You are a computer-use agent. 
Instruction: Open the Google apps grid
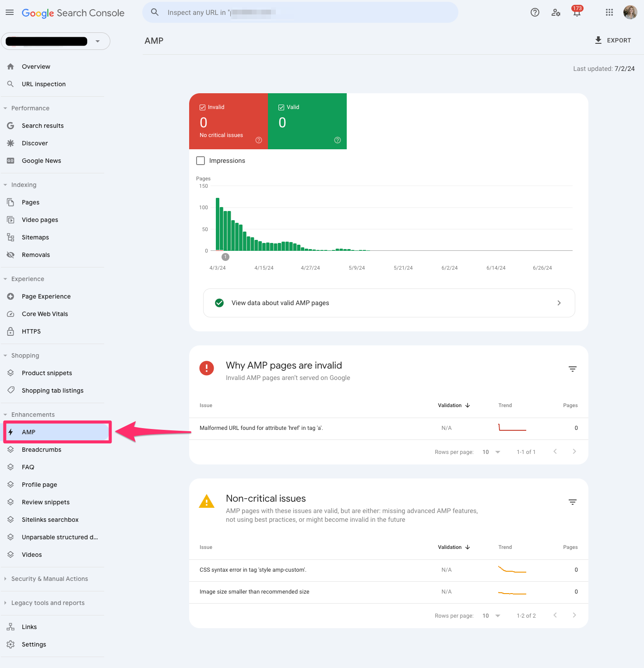(x=609, y=13)
